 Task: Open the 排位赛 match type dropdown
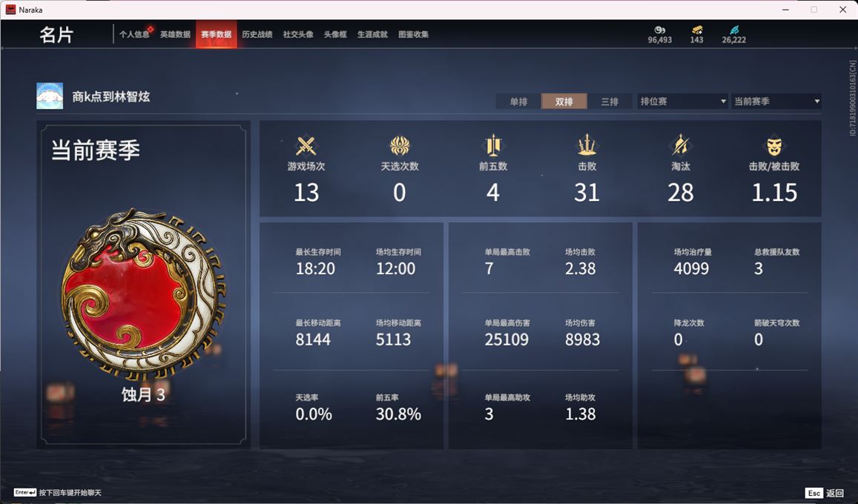pos(682,101)
